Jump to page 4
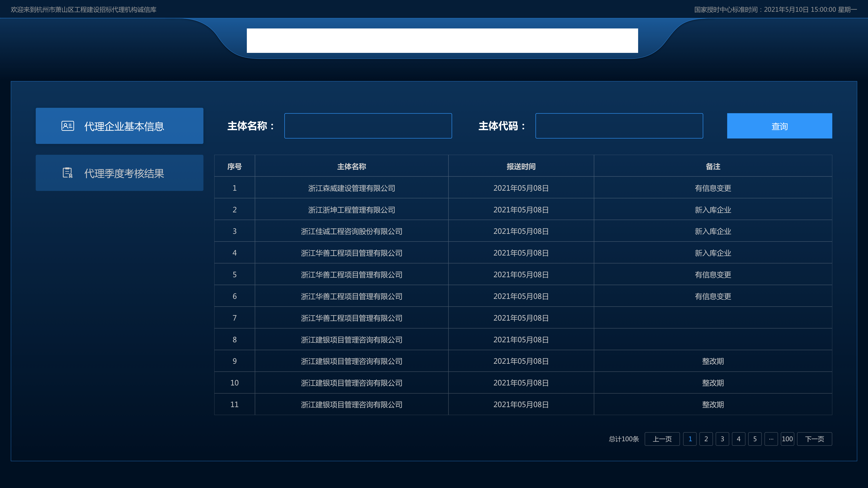Screen dimensions: 868x488 738,439
